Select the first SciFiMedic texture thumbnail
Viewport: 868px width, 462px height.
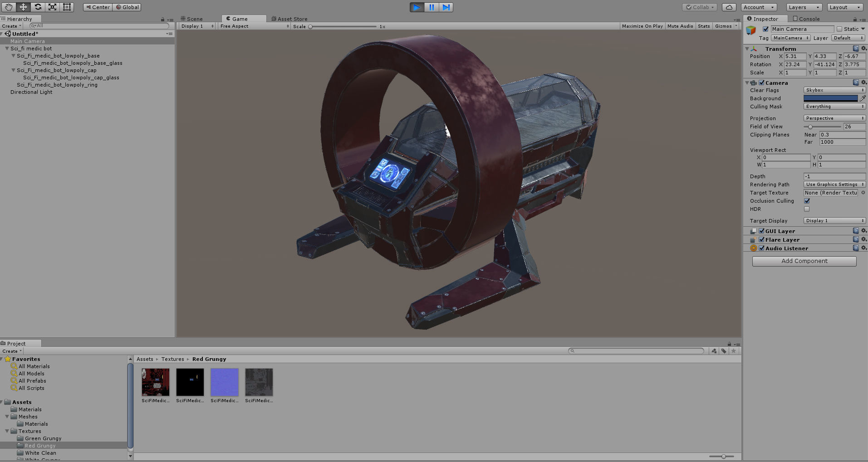pyautogui.click(x=155, y=382)
